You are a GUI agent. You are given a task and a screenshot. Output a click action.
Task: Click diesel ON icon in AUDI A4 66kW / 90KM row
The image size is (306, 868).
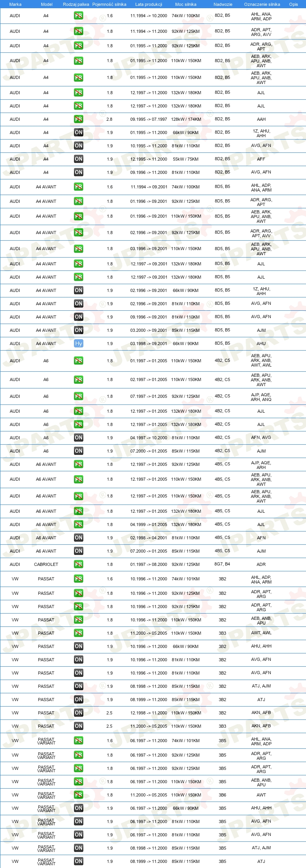tap(79, 132)
